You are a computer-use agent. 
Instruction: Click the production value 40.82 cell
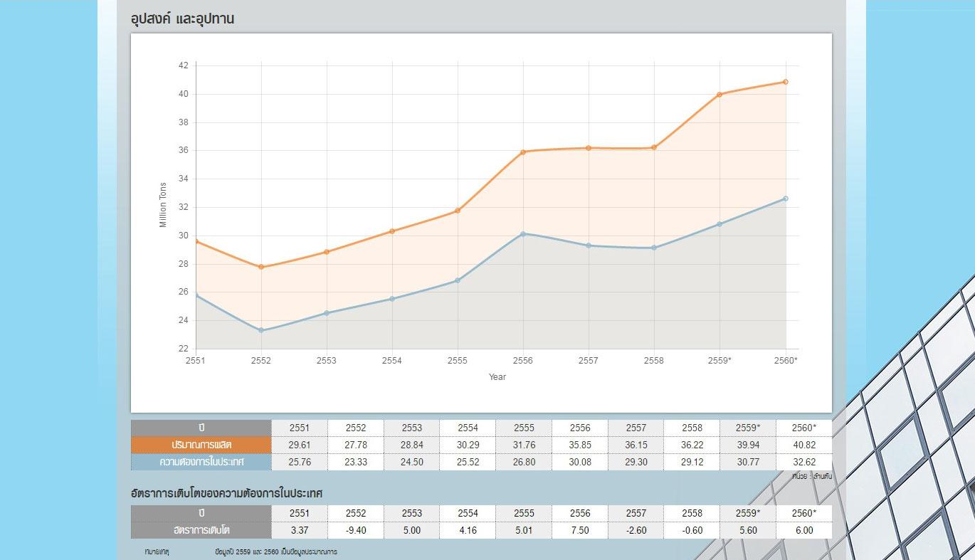coord(803,445)
